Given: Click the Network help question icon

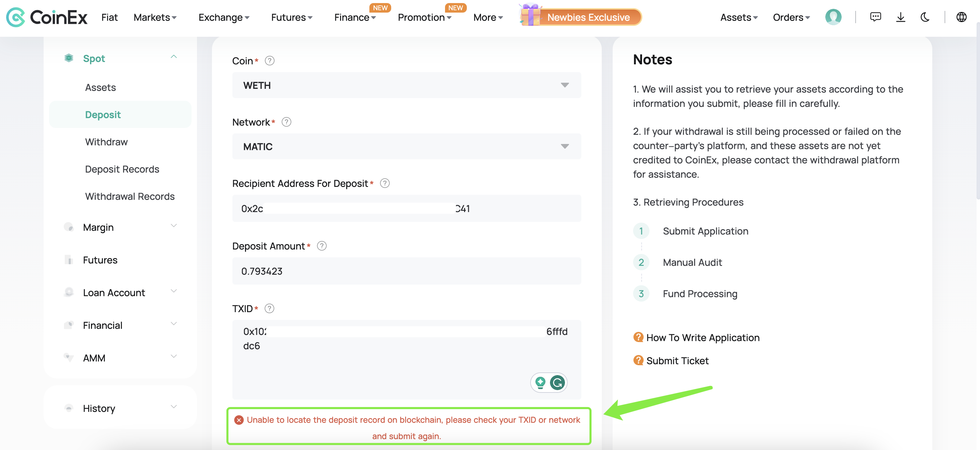Looking at the screenshot, I should [x=286, y=122].
